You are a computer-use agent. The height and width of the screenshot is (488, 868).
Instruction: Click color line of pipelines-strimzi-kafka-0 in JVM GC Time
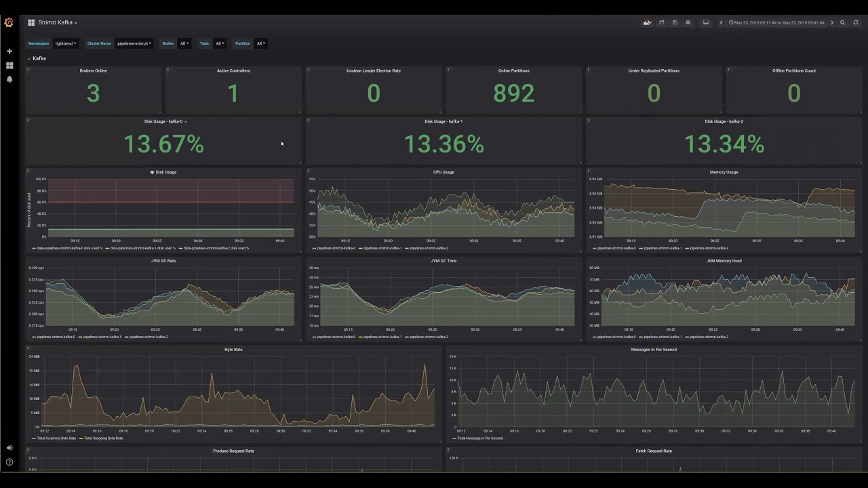point(315,337)
